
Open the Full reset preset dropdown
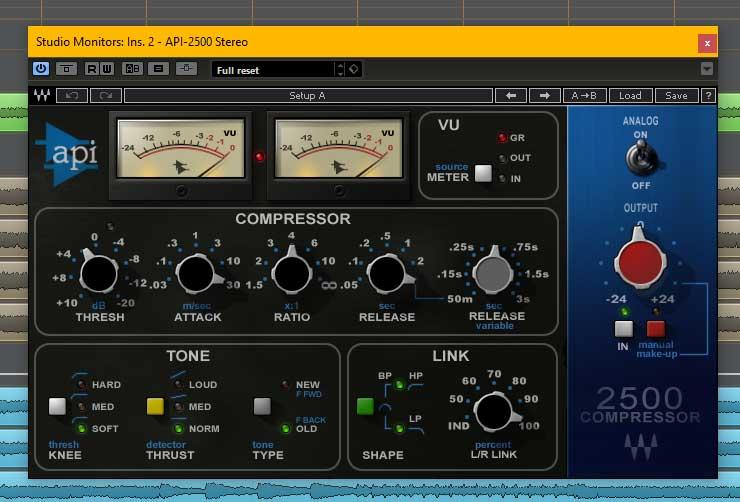point(274,70)
